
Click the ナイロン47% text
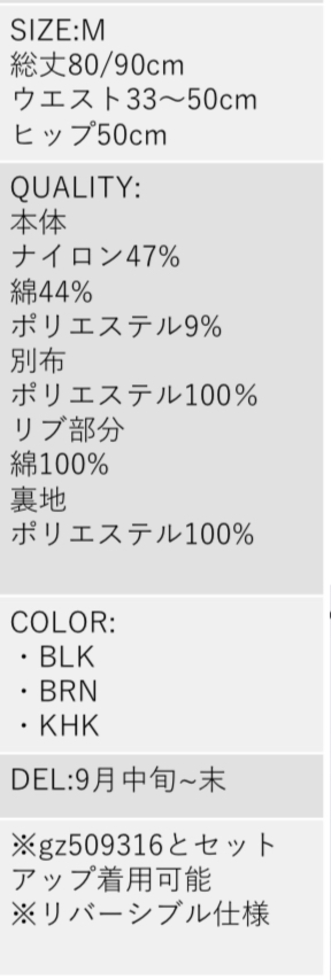point(95,256)
